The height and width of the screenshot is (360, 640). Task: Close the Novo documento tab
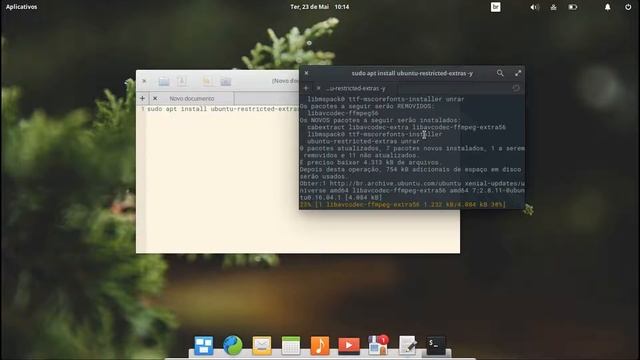[x=155, y=98]
